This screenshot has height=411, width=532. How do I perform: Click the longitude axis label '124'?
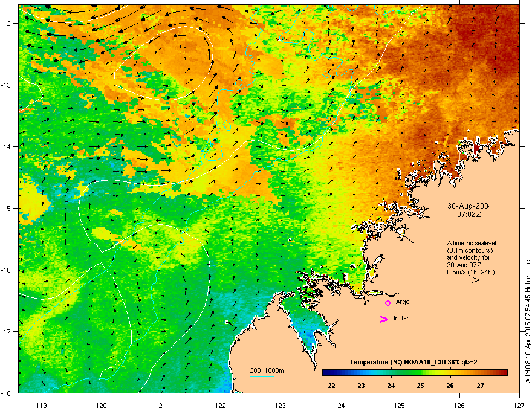coord(340,405)
